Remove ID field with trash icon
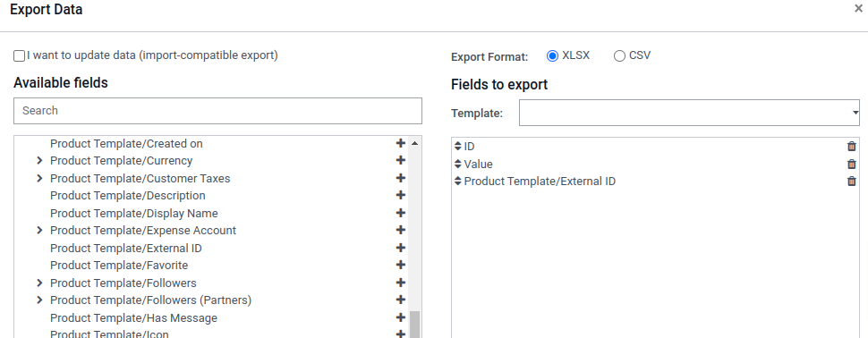Screen dimensions: 868x338 click(851, 147)
